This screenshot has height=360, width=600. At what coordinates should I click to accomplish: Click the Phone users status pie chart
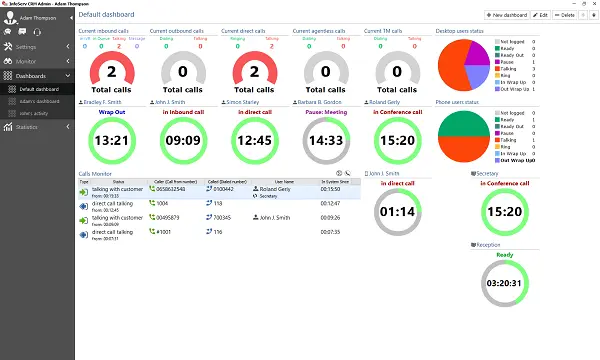coord(464,137)
